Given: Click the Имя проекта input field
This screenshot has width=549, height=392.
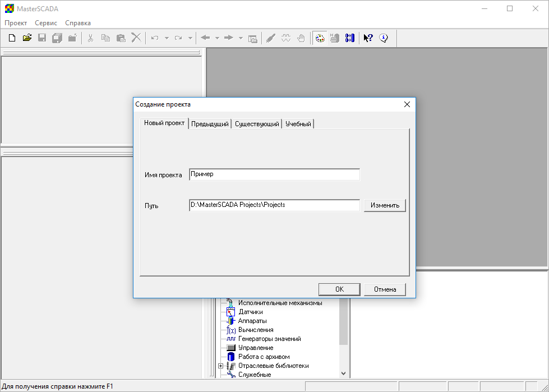Looking at the screenshot, I should [x=274, y=174].
